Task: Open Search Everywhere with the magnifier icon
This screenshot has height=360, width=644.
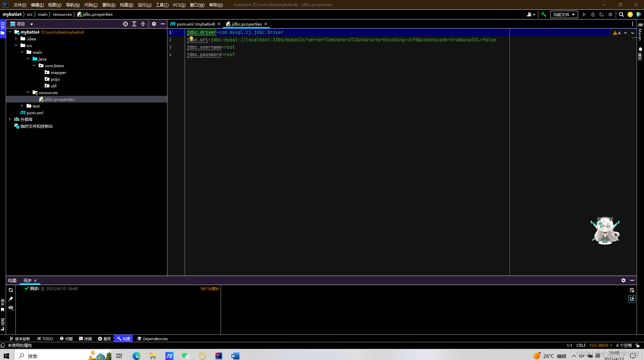Action: point(621,14)
